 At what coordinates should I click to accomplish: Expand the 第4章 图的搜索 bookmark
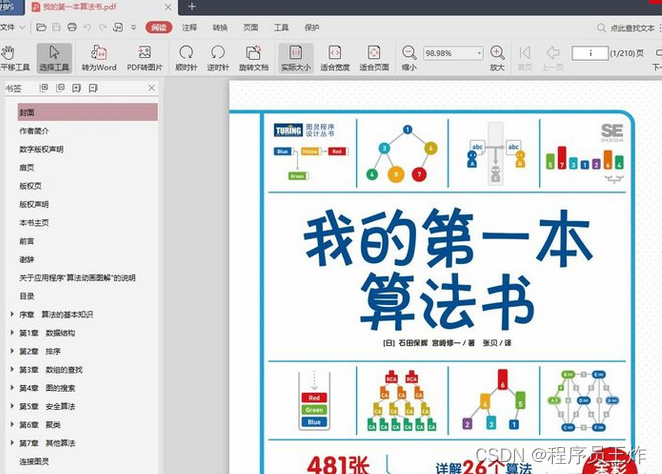(x=12, y=387)
